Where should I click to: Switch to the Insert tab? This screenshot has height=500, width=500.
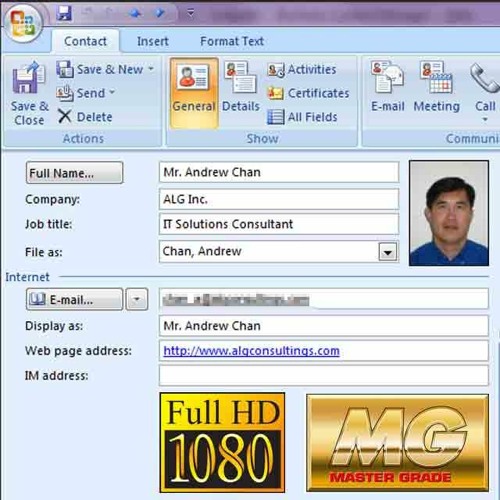153,41
